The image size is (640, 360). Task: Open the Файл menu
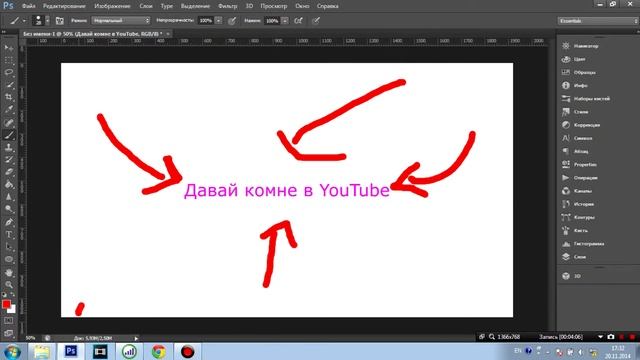tap(28, 6)
